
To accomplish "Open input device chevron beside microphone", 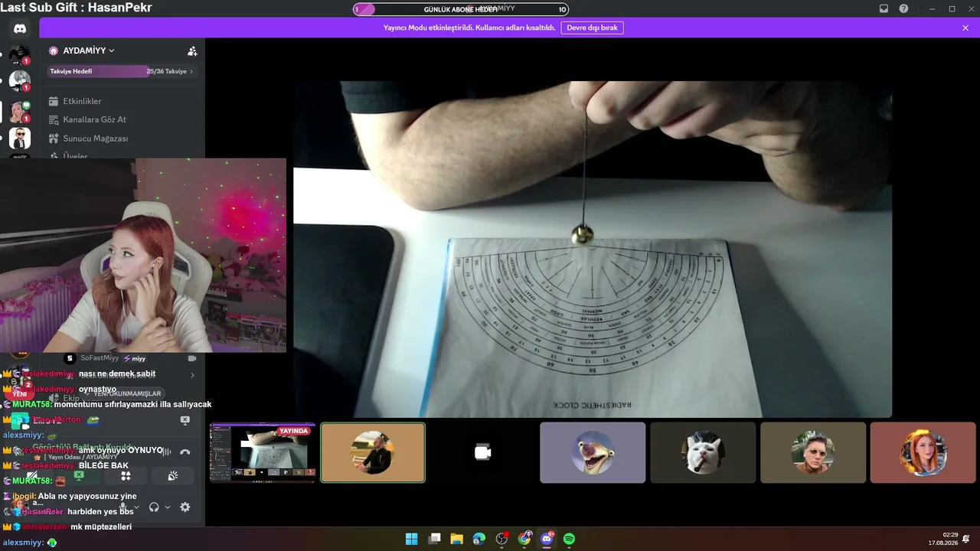I will coord(136,507).
